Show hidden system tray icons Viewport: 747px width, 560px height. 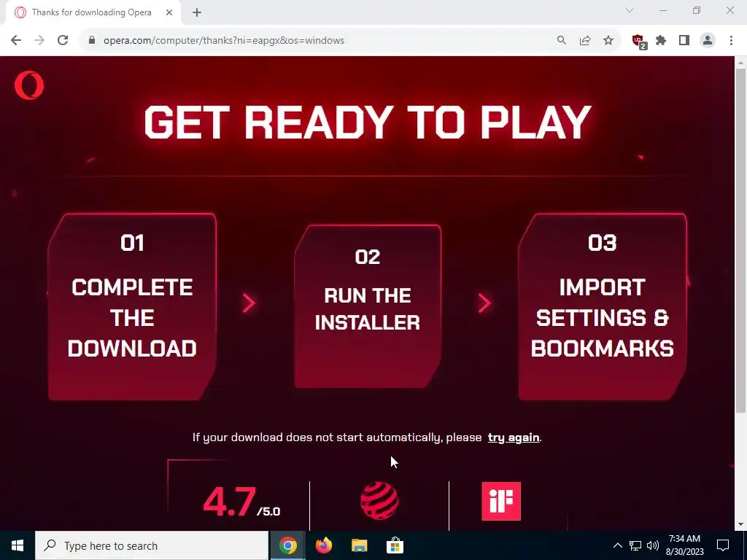pyautogui.click(x=617, y=545)
